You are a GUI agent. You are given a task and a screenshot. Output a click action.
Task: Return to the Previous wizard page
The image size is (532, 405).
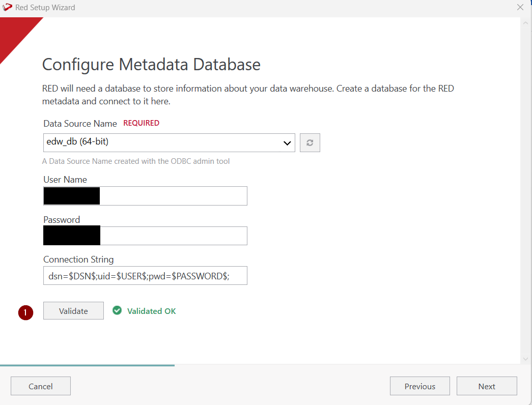point(419,386)
